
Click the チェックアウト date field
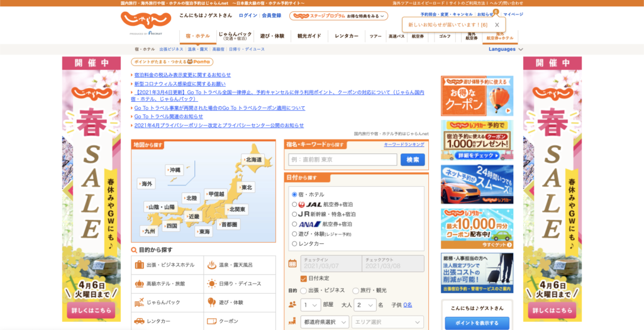[393, 263]
